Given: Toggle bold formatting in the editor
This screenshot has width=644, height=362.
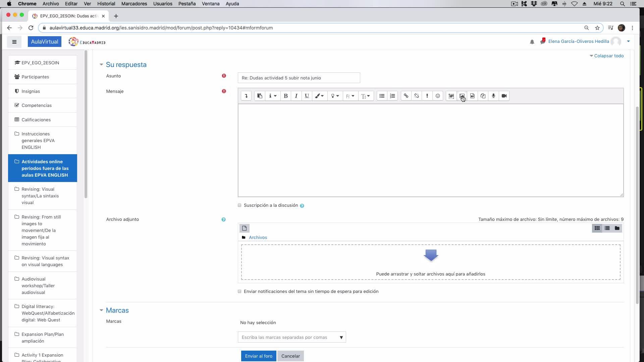Looking at the screenshot, I should tap(285, 96).
